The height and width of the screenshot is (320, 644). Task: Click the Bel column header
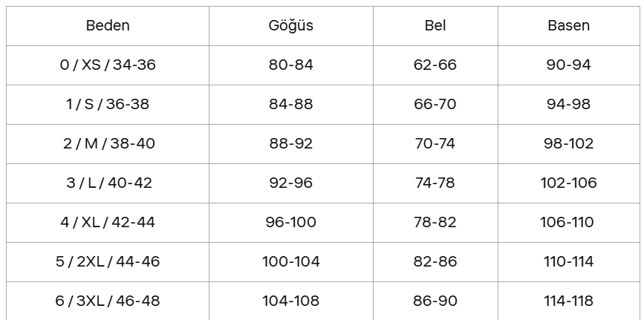point(435,26)
